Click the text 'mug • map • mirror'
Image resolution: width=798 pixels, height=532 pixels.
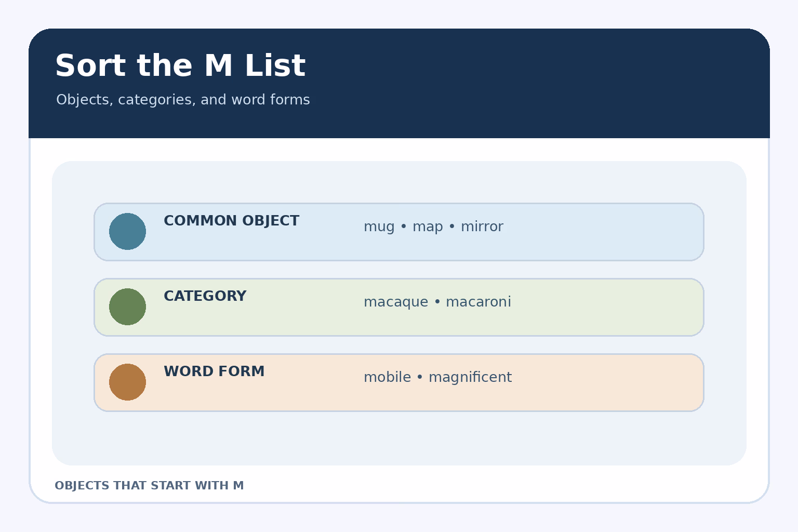[433, 227]
